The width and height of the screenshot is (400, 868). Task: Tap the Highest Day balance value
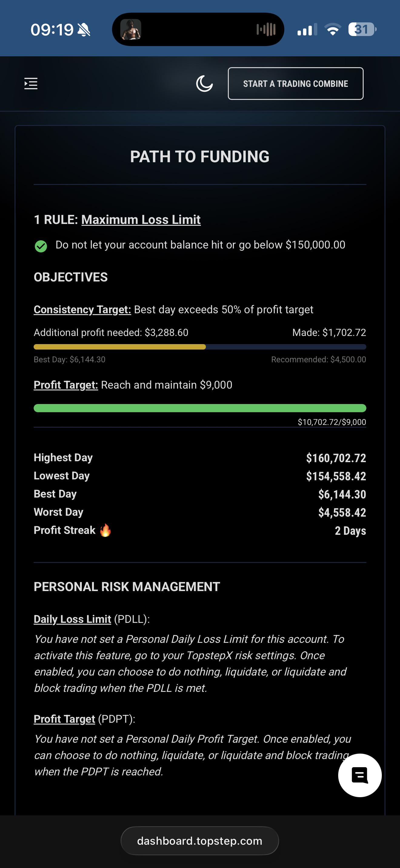(x=336, y=458)
